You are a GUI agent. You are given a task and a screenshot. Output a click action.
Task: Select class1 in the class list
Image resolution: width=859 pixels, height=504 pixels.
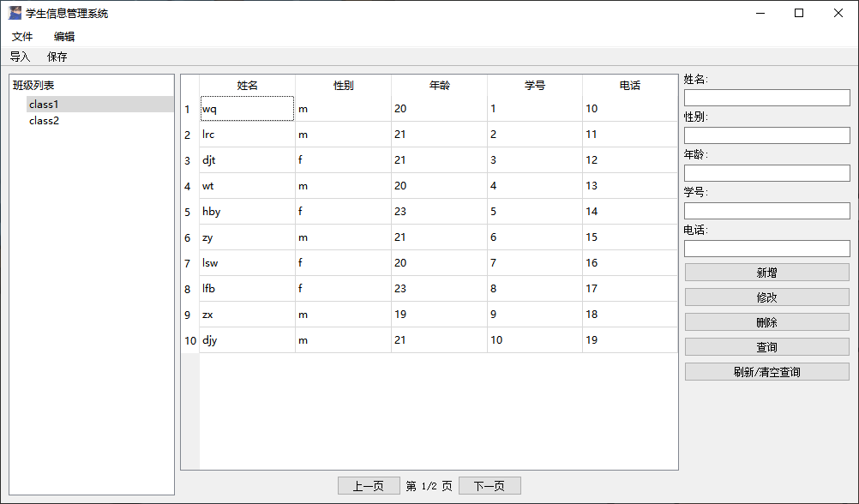tap(99, 104)
